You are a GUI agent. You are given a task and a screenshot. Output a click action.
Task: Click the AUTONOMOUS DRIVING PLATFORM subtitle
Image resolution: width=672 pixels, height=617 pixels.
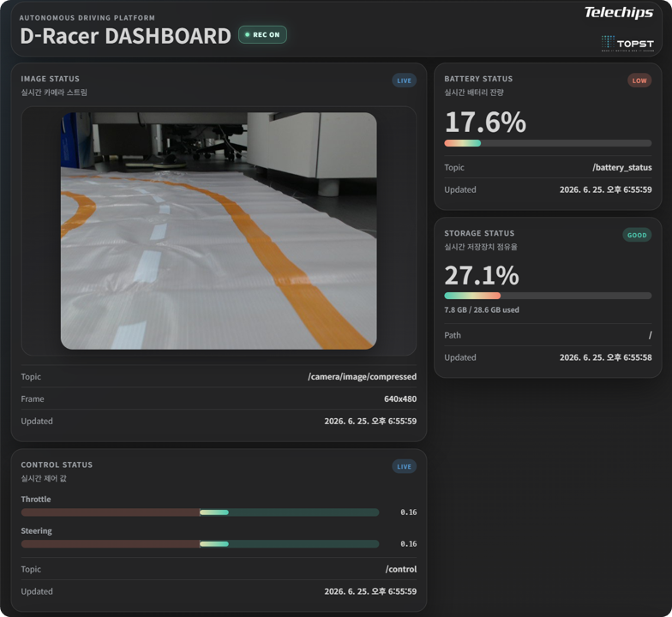(87, 17)
